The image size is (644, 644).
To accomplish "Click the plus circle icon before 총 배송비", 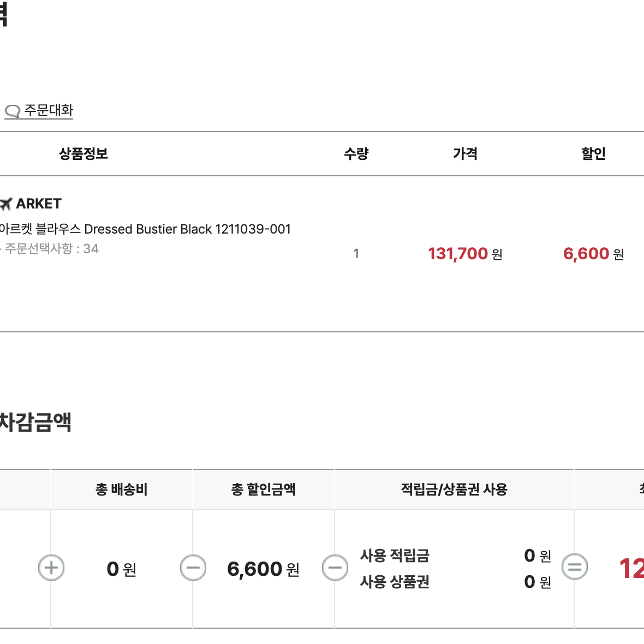I will coord(51,568).
